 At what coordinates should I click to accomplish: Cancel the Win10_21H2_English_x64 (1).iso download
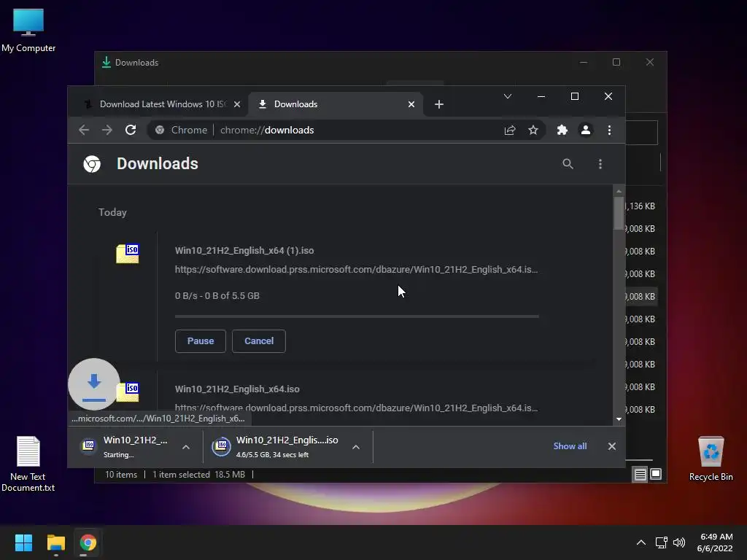pyautogui.click(x=259, y=341)
